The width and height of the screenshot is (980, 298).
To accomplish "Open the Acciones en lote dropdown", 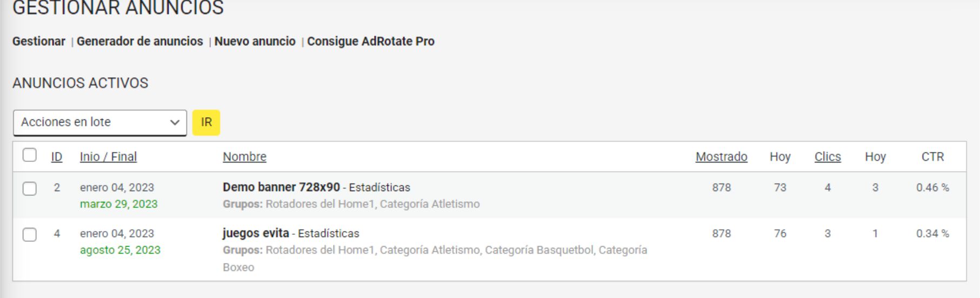I will [99, 123].
